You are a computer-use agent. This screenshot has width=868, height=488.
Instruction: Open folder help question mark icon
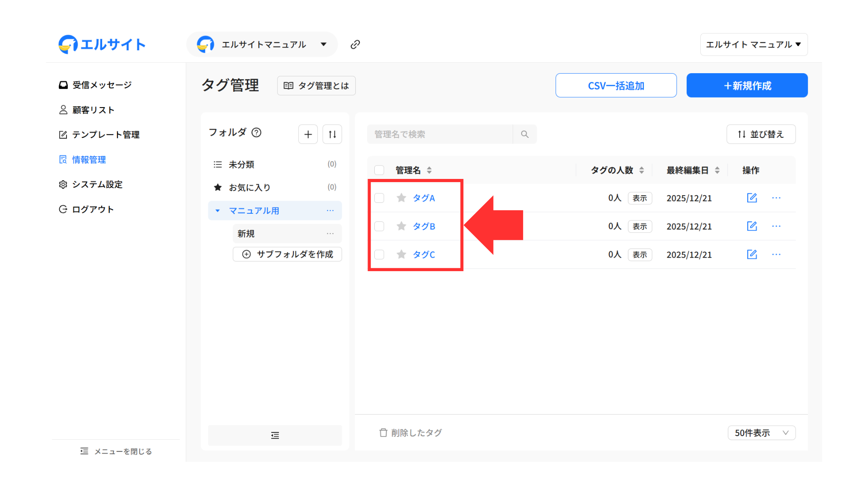(x=256, y=132)
